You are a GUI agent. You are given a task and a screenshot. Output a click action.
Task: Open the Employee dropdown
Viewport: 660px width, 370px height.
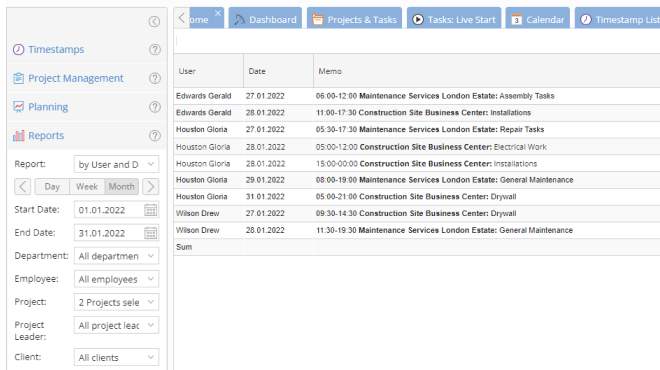click(x=117, y=279)
